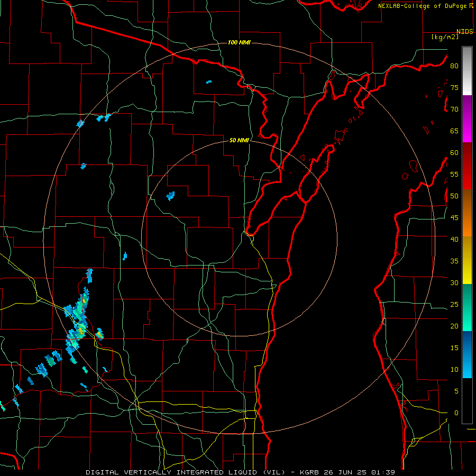Click the 30 value on the color scale
476x476 pixels.
pyautogui.click(x=454, y=283)
